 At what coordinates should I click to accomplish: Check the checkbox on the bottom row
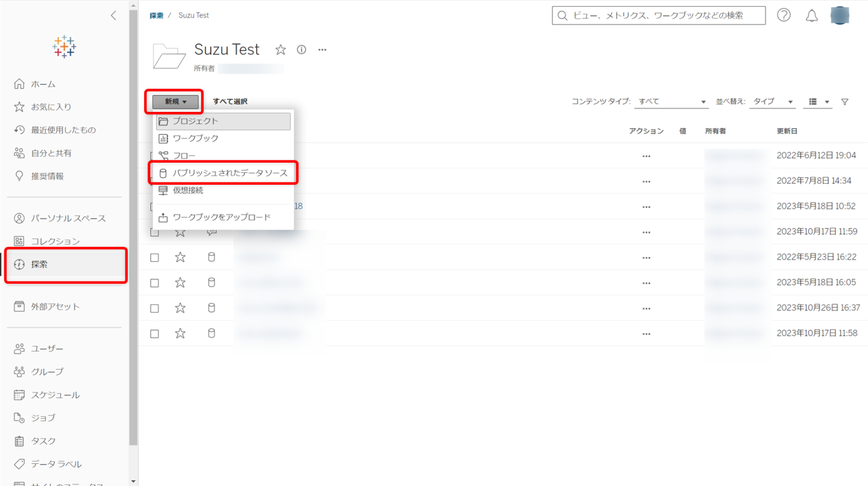pos(155,333)
